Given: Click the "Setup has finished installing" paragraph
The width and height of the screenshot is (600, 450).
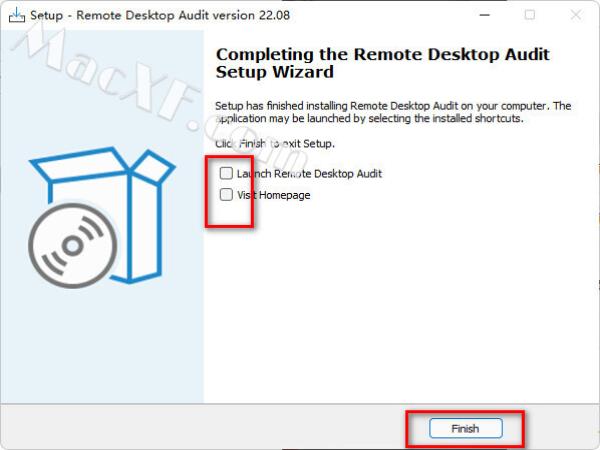Looking at the screenshot, I should tap(393, 112).
